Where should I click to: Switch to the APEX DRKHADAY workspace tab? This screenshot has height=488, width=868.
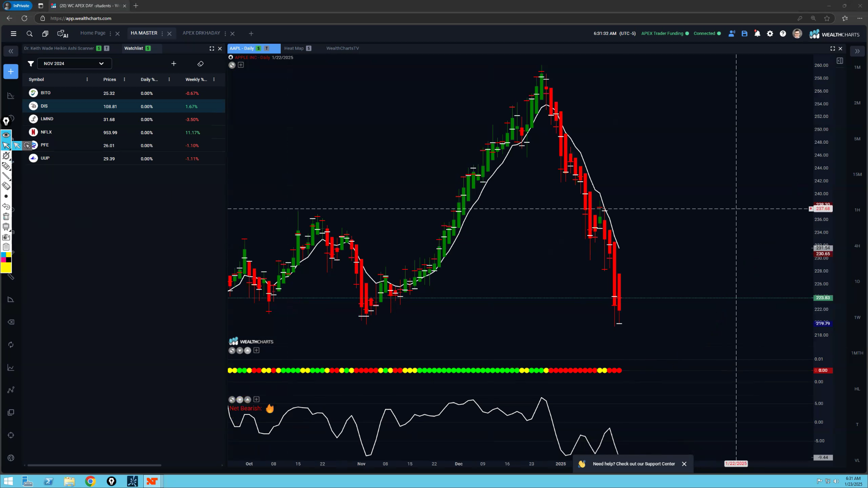[x=201, y=33]
